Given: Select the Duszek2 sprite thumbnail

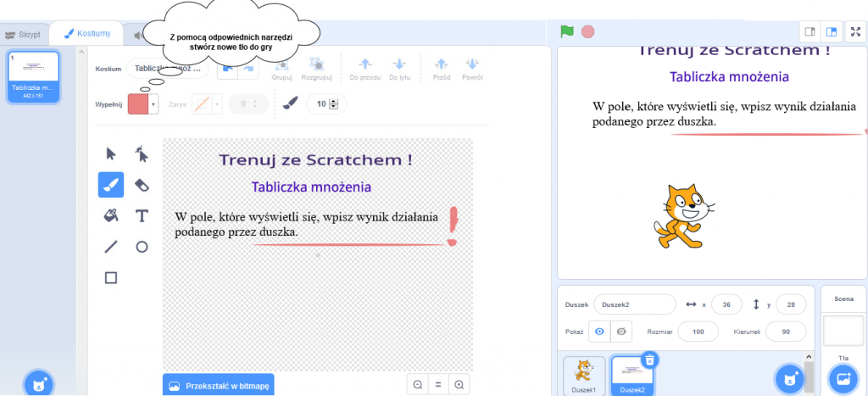Looking at the screenshot, I should pos(632,375).
